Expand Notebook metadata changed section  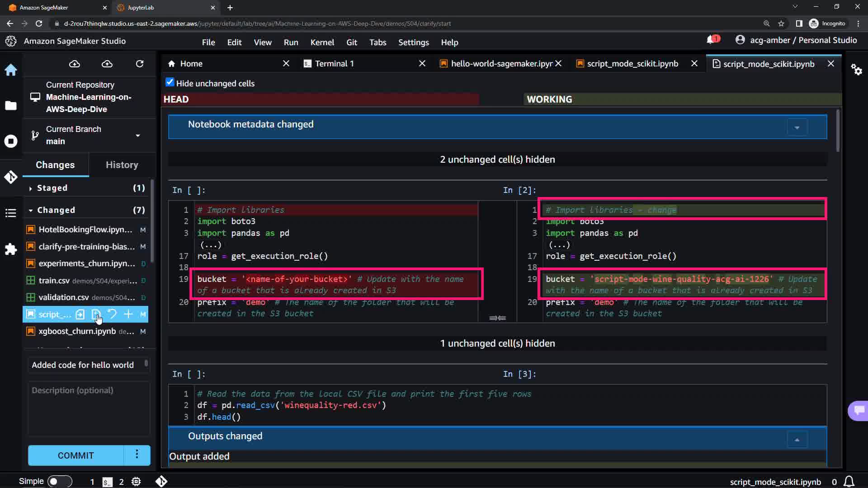tap(797, 127)
